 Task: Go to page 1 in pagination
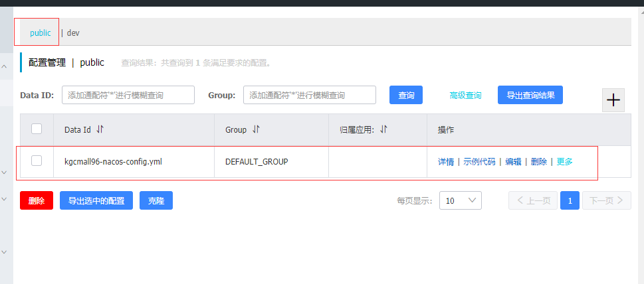[570, 200]
